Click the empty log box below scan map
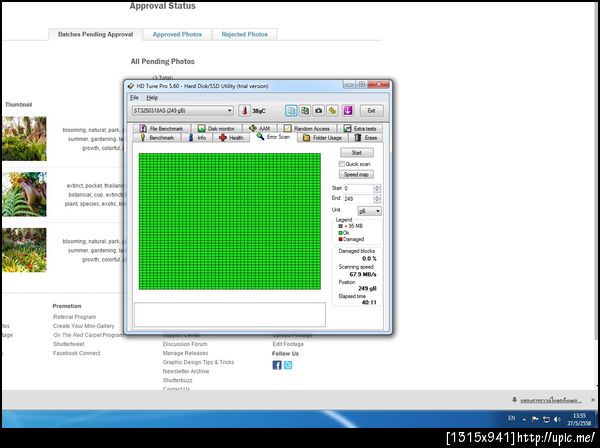 point(230,314)
